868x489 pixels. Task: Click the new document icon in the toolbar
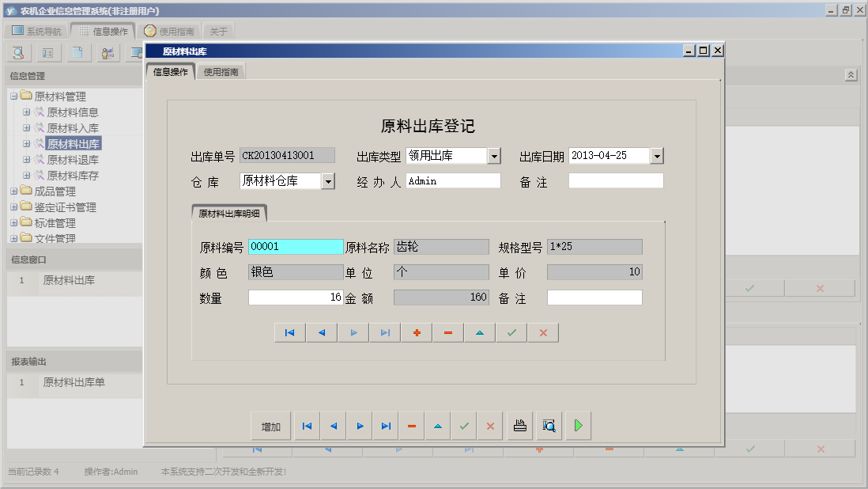pyautogui.click(x=79, y=52)
